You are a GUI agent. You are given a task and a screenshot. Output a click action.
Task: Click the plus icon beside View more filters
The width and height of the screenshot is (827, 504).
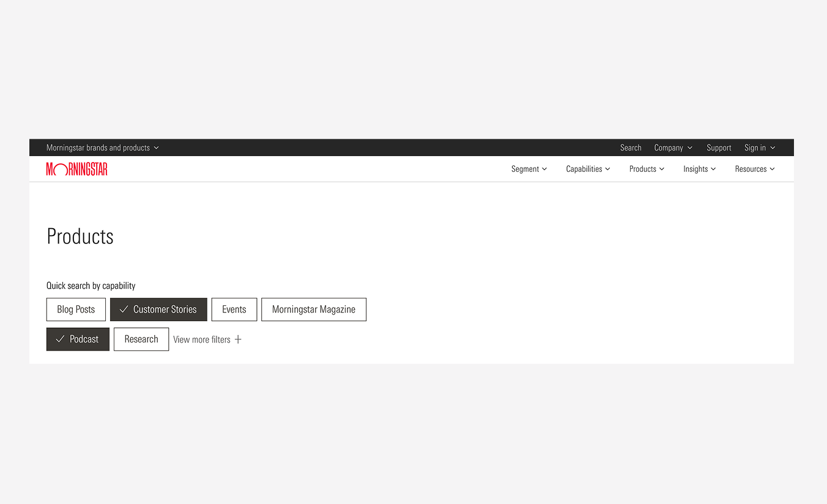coord(238,339)
